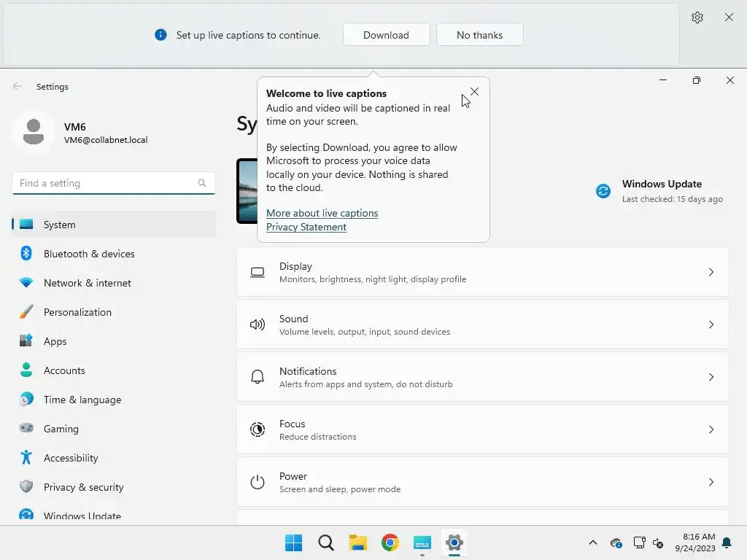The height and width of the screenshot is (560, 747).
Task: Select System in the sidebar
Action: 113,225
